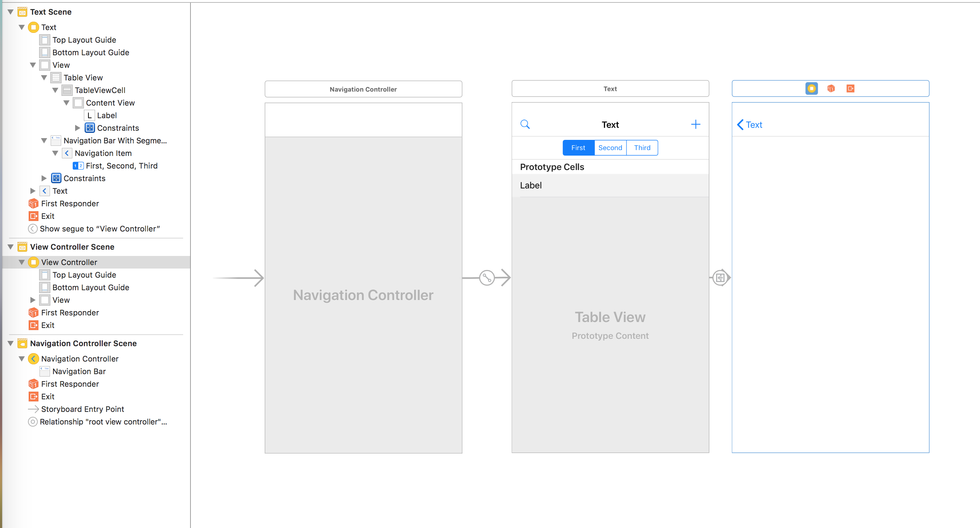Viewport: 980px width, 528px height.
Task: Click the add (+) button in Text scene
Action: pyautogui.click(x=696, y=124)
